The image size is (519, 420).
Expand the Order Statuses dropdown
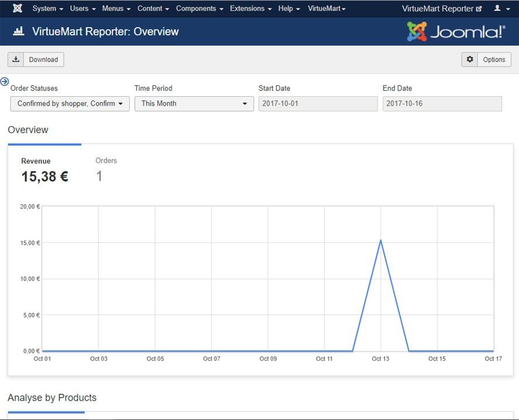70,104
